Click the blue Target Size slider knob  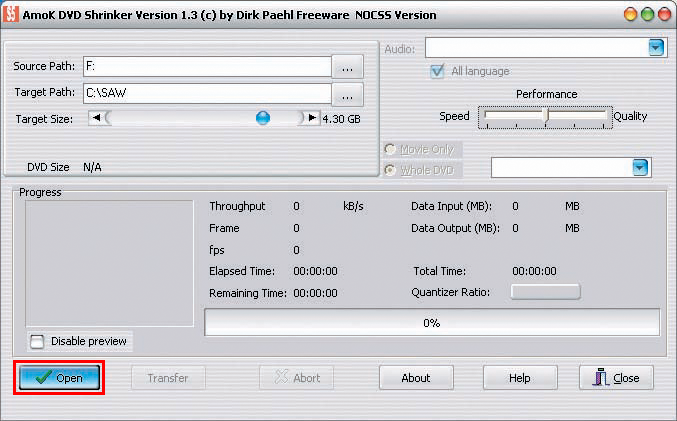tap(263, 117)
